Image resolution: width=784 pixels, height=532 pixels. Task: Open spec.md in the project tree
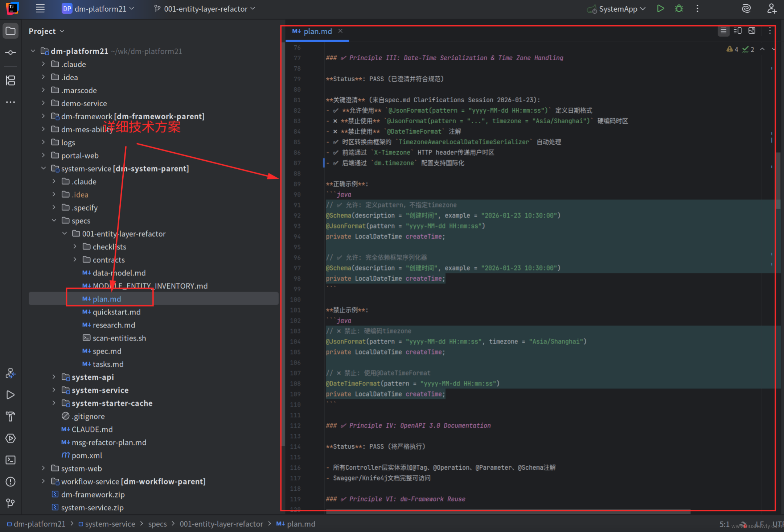point(107,351)
